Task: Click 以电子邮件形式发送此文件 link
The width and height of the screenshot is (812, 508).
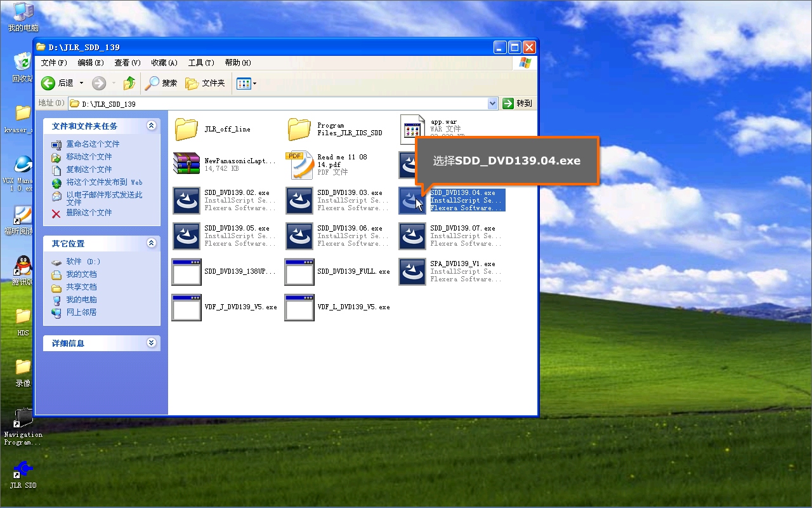Action: click(x=104, y=199)
